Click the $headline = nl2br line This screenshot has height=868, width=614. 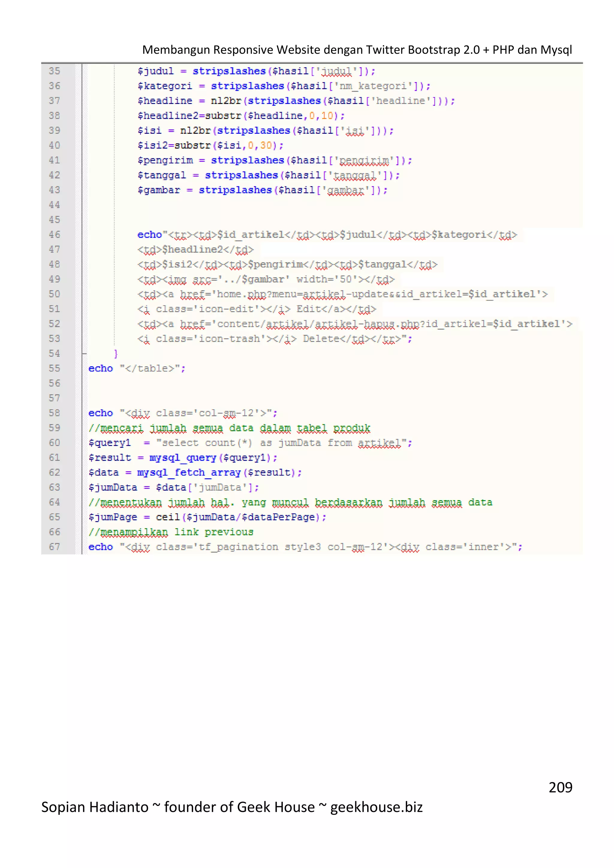pos(297,101)
